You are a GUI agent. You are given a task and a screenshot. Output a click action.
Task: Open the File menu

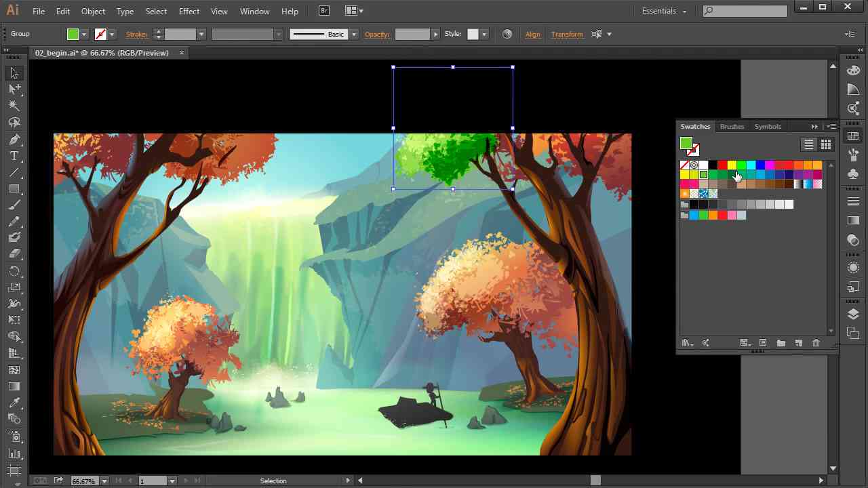[x=39, y=11]
